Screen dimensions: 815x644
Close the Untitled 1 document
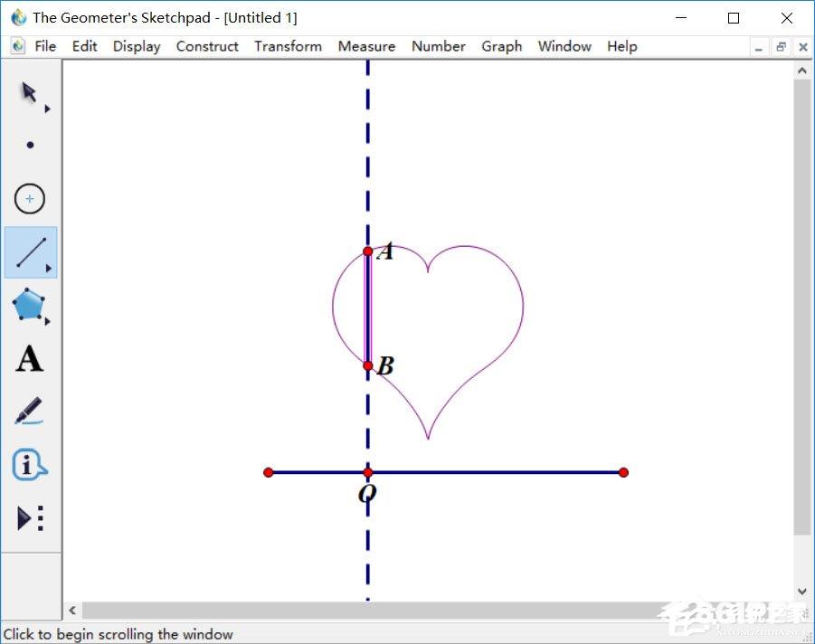pyautogui.click(x=802, y=47)
